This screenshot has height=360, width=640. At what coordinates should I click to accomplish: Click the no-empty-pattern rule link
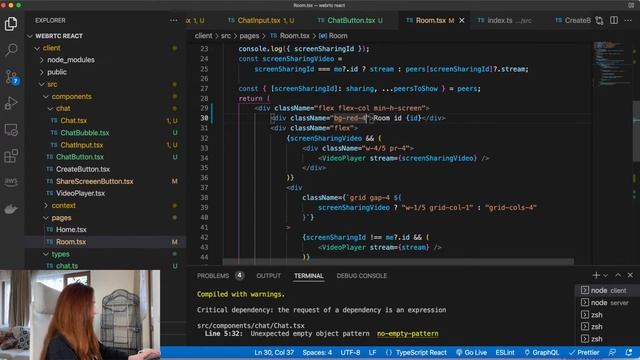click(x=407, y=334)
